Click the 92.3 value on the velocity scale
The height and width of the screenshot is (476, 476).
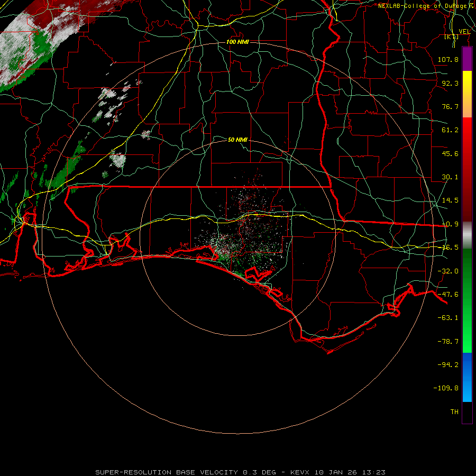(450, 83)
